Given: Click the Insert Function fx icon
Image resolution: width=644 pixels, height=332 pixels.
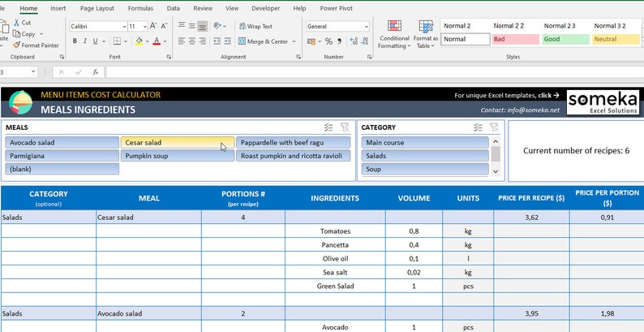Looking at the screenshot, I should click(95, 72).
